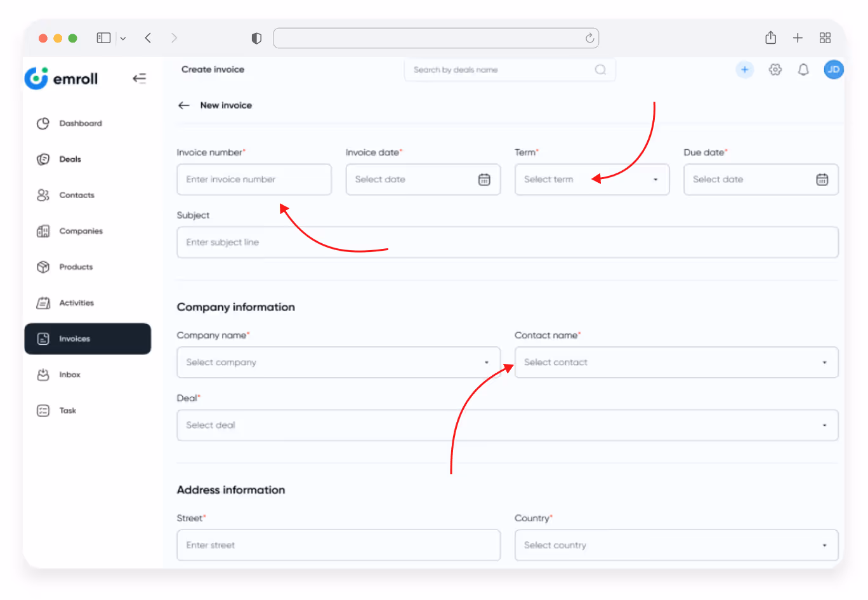Expand browser sidebar options chevron
Image resolution: width=868 pixels, height=600 pixels.
[123, 39]
